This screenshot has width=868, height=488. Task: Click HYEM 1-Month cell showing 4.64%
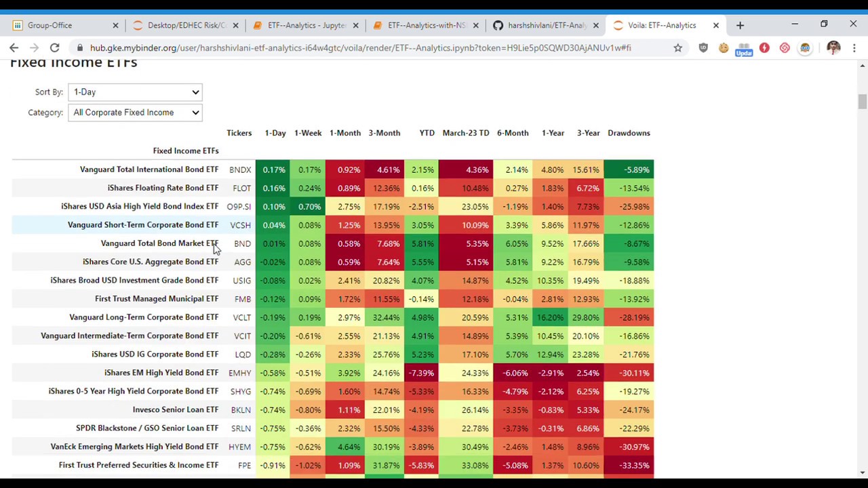pos(345,447)
